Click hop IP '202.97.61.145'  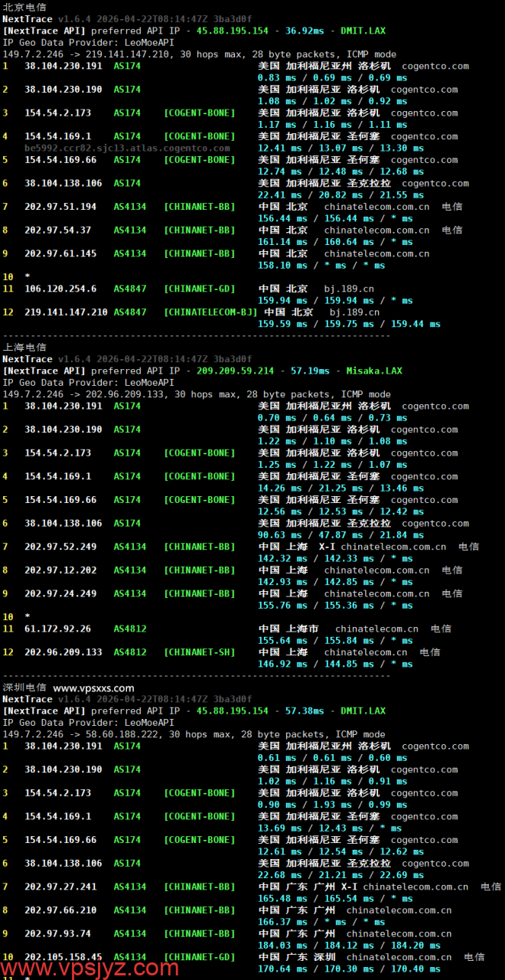[x=60, y=253]
